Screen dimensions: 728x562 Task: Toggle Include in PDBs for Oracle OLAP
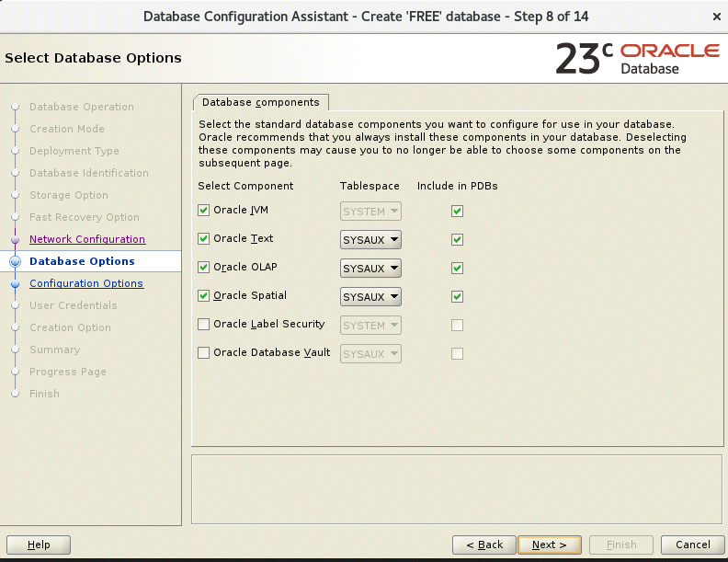(x=457, y=268)
